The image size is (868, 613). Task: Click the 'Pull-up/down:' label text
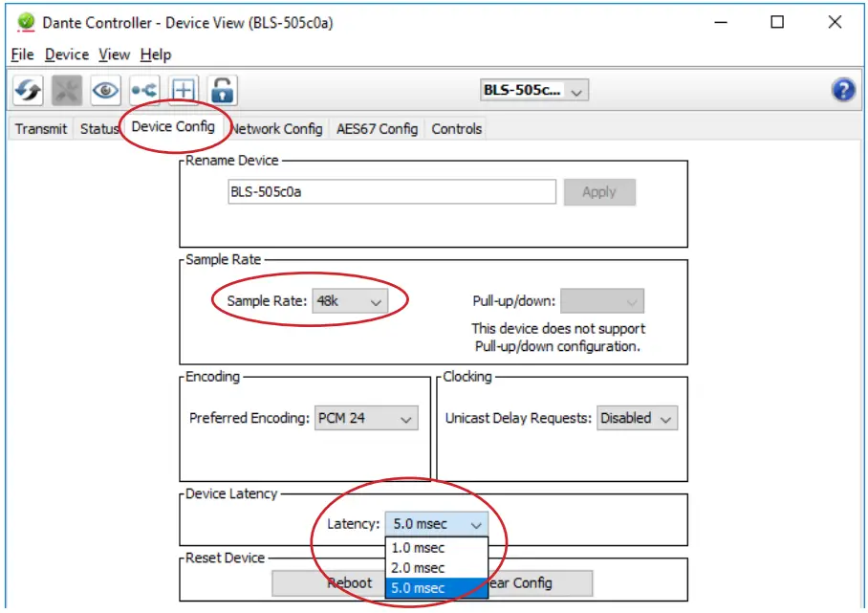pyautogui.click(x=513, y=301)
